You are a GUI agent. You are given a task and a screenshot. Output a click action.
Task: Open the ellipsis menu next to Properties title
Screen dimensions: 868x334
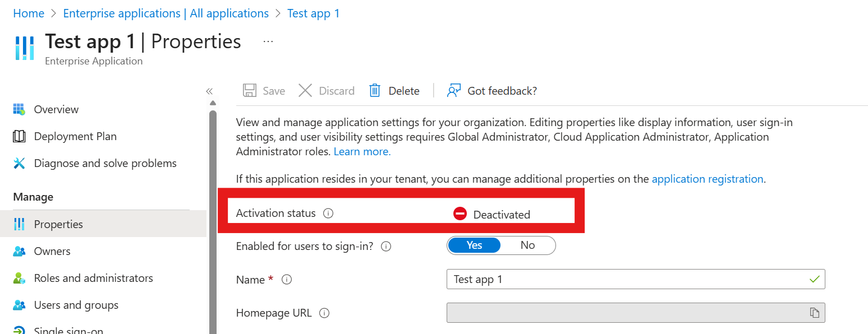coord(268,40)
